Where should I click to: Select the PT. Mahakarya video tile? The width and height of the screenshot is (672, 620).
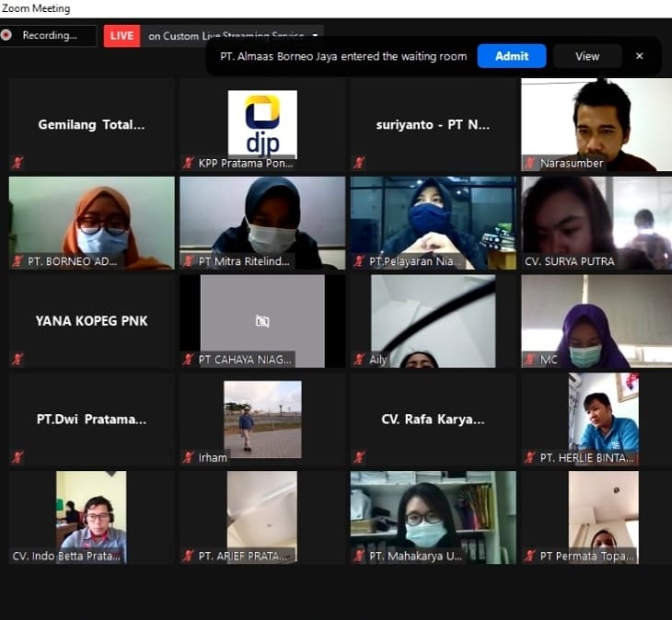433,515
